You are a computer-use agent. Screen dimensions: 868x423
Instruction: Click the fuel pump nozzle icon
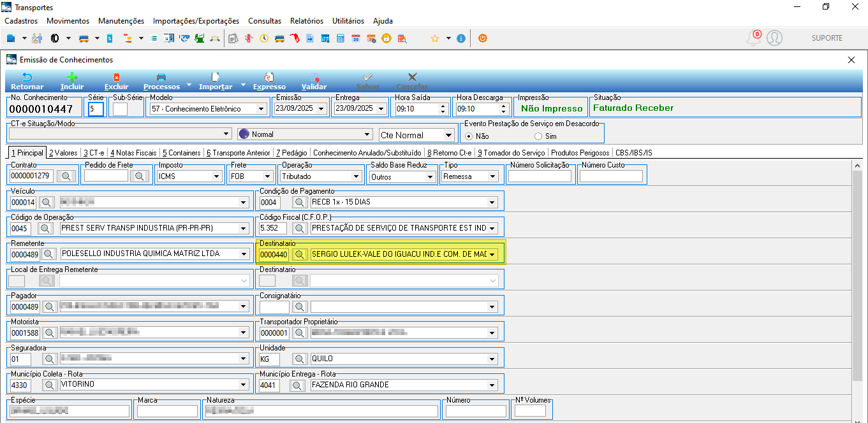(295, 38)
